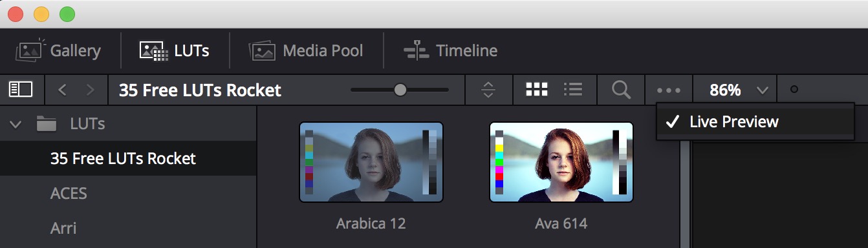Click the 35 Free LUTs Rocket title
This screenshot has width=868, height=248.
coord(200,90)
